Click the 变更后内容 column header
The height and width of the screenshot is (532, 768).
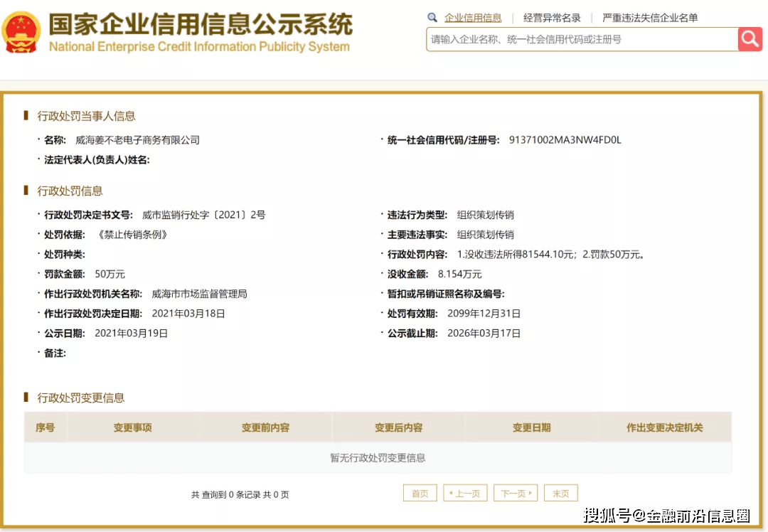point(399,427)
